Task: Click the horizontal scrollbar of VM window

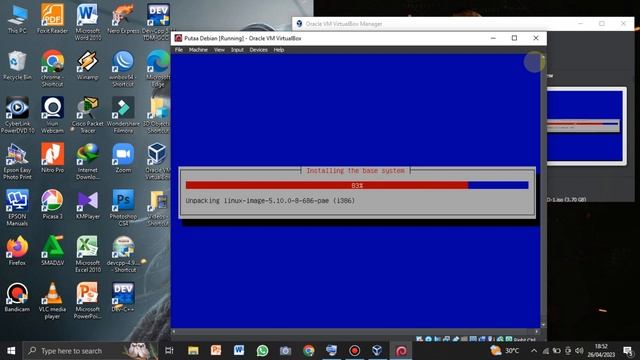Action: (x=355, y=331)
